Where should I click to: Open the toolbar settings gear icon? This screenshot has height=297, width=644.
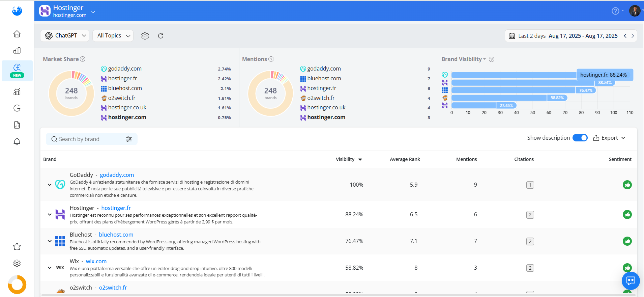pyautogui.click(x=145, y=36)
